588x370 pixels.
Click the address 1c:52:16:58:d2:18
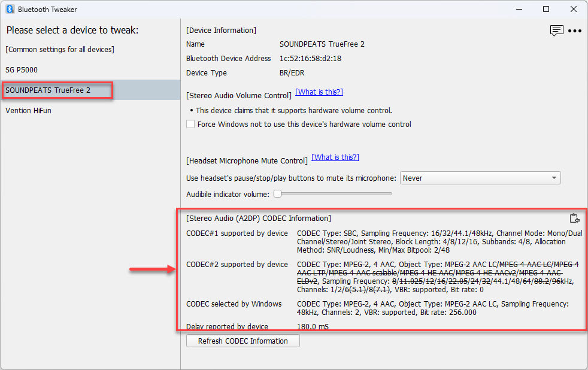tap(311, 59)
